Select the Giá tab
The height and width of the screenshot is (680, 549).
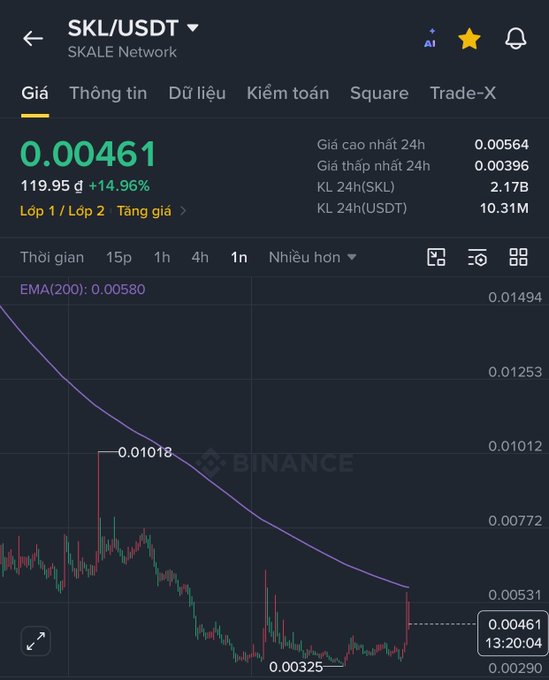tap(35, 93)
